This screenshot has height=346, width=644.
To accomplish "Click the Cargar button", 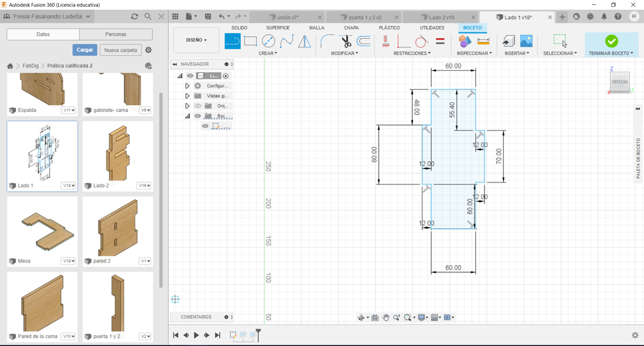I will 85,50.
